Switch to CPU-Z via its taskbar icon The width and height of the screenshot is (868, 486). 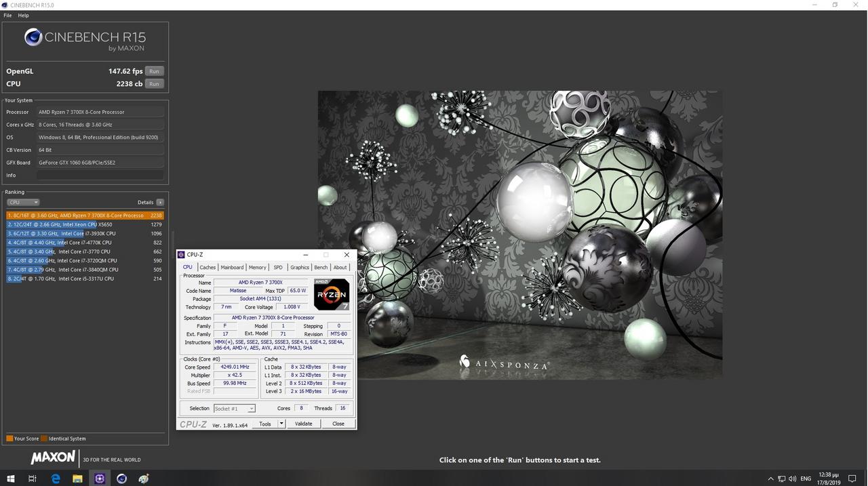pos(100,479)
